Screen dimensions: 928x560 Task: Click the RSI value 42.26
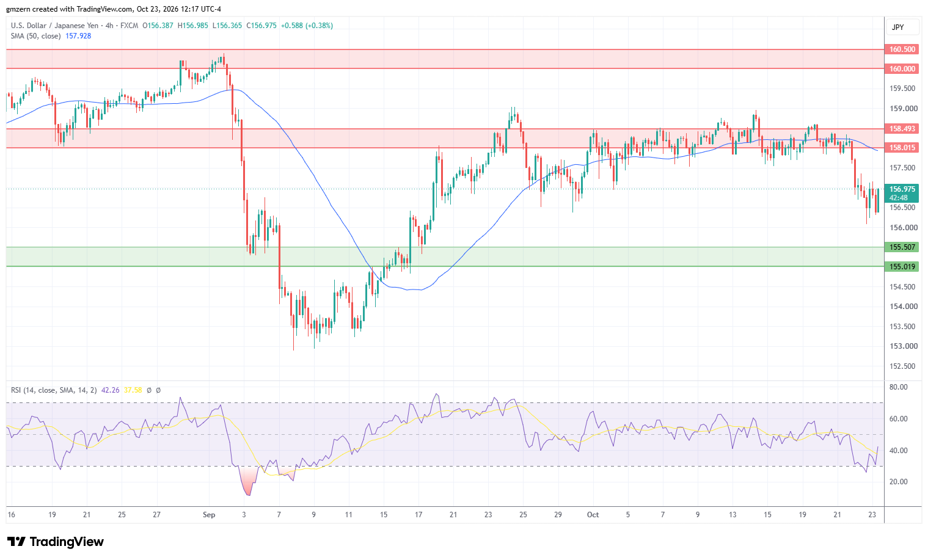[x=110, y=390]
